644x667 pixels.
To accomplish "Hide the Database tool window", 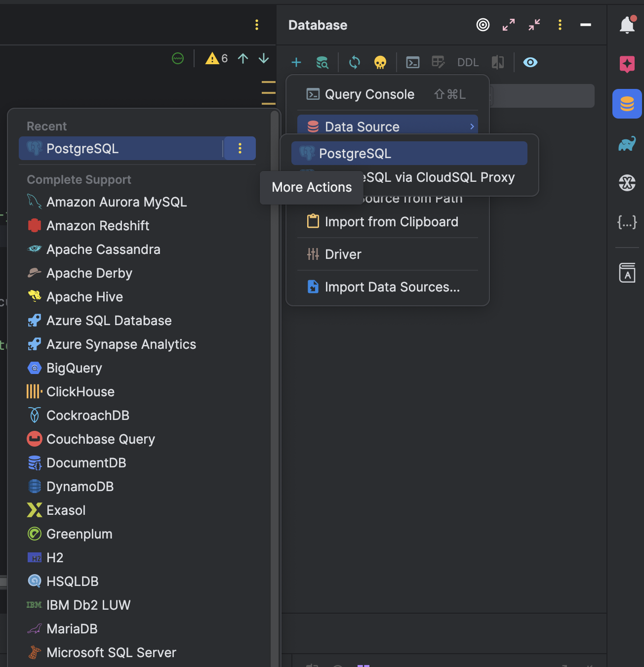I will tap(586, 25).
